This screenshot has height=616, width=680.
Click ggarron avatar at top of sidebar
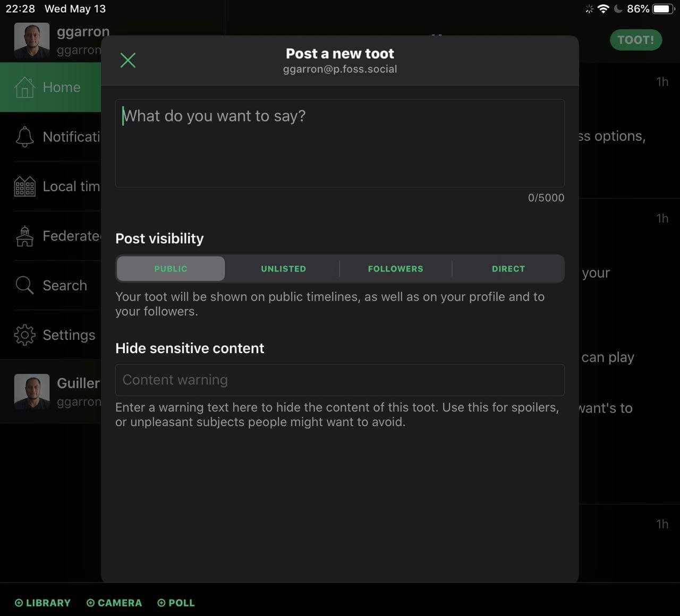point(32,40)
